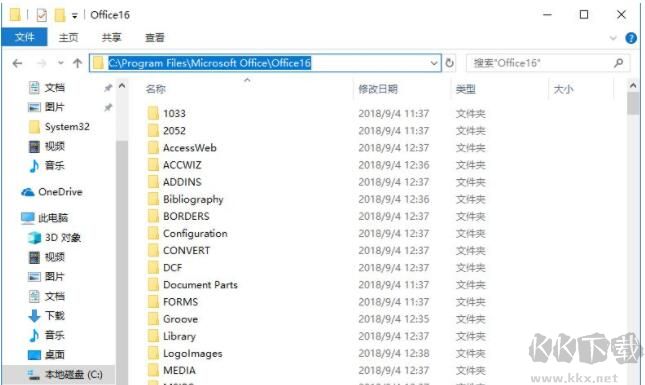645x385 pixels.
Task: Click the 此电脑 monitor icon
Action: [x=28, y=218]
